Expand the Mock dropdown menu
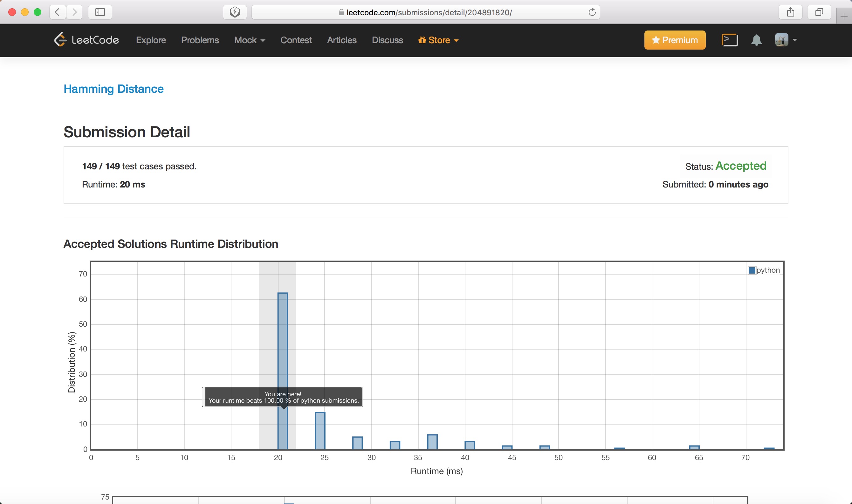The image size is (852, 504). [250, 40]
